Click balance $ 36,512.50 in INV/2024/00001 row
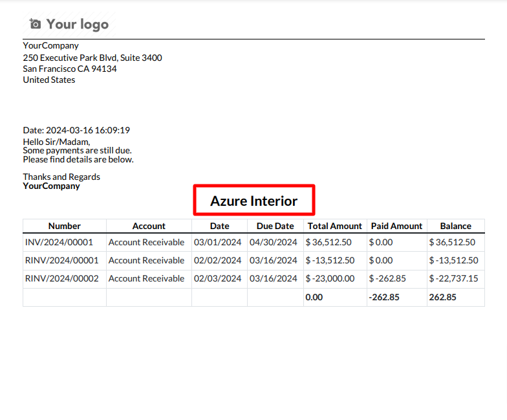The width and height of the screenshot is (507, 420). click(x=452, y=242)
